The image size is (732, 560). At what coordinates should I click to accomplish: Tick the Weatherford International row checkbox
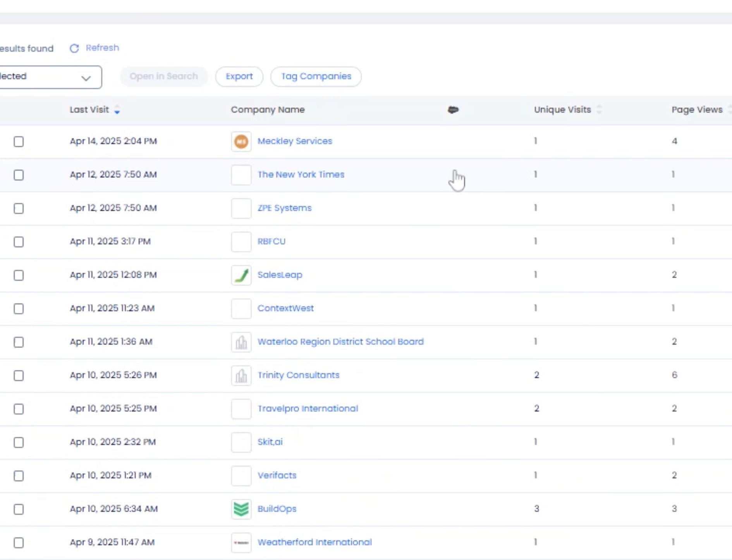click(19, 543)
